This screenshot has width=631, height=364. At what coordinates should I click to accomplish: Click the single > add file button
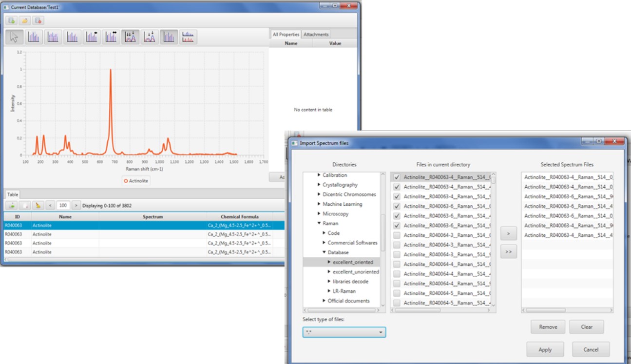[x=508, y=234]
